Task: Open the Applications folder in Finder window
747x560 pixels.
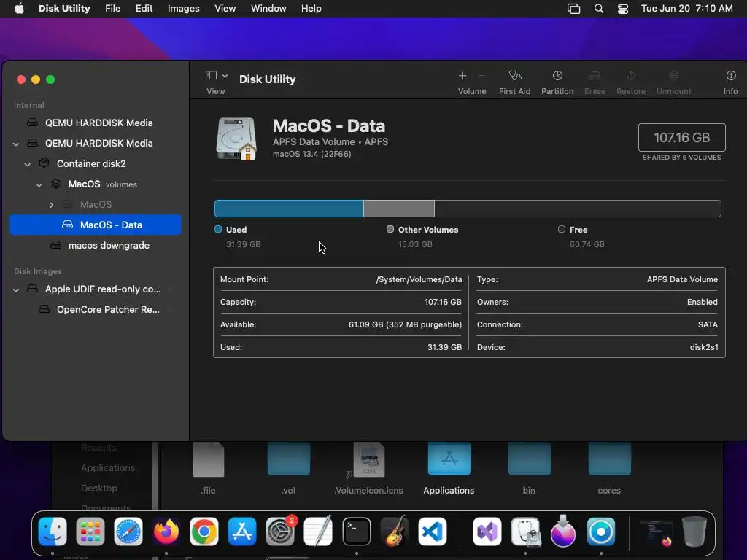Action: point(449,459)
